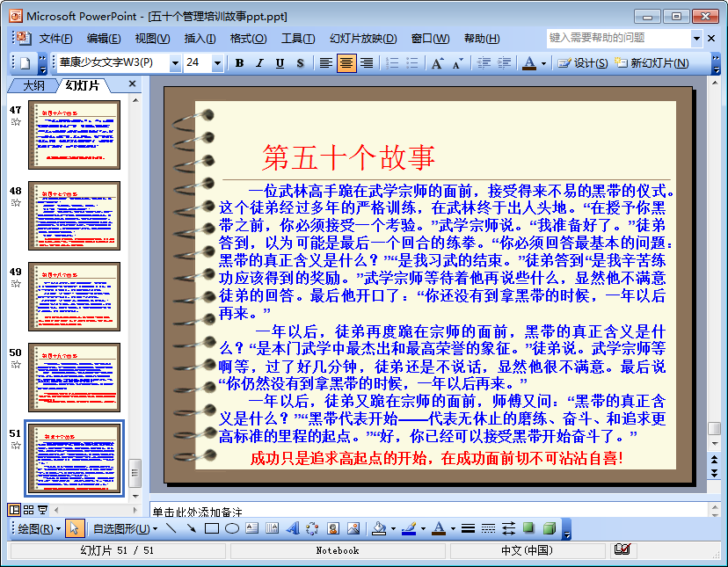728x567 pixels.
Task: Choose dash style
Action: tap(488, 528)
